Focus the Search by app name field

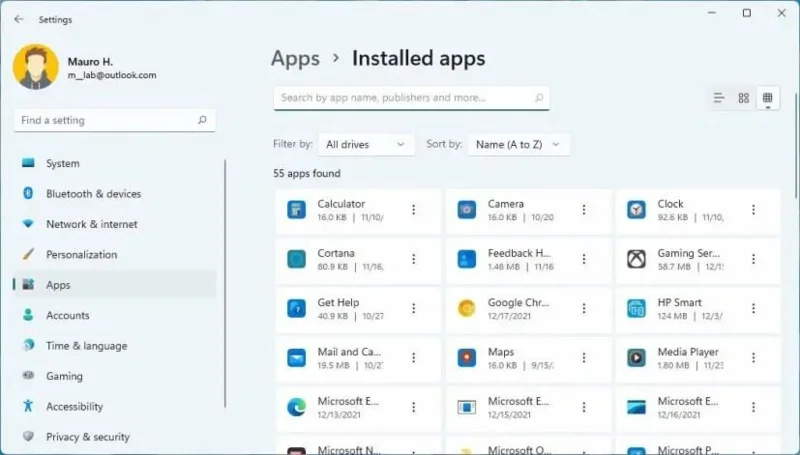[x=411, y=98]
